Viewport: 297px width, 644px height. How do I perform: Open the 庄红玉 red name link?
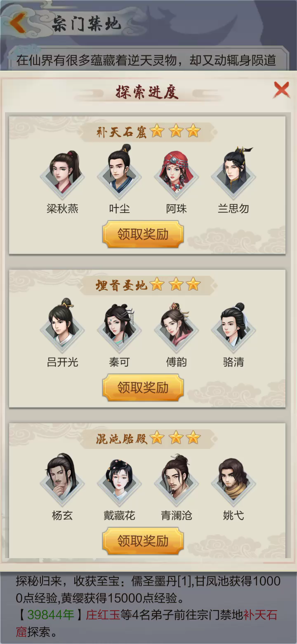click(103, 615)
